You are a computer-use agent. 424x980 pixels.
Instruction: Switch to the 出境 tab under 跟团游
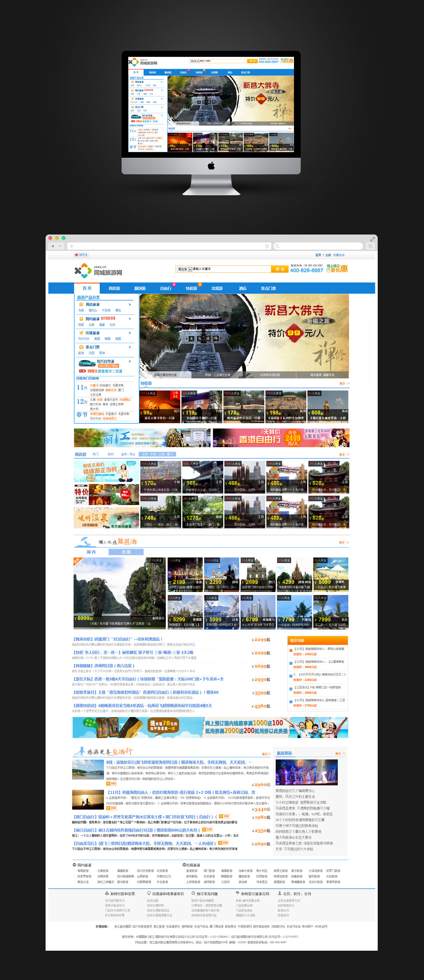click(x=126, y=552)
